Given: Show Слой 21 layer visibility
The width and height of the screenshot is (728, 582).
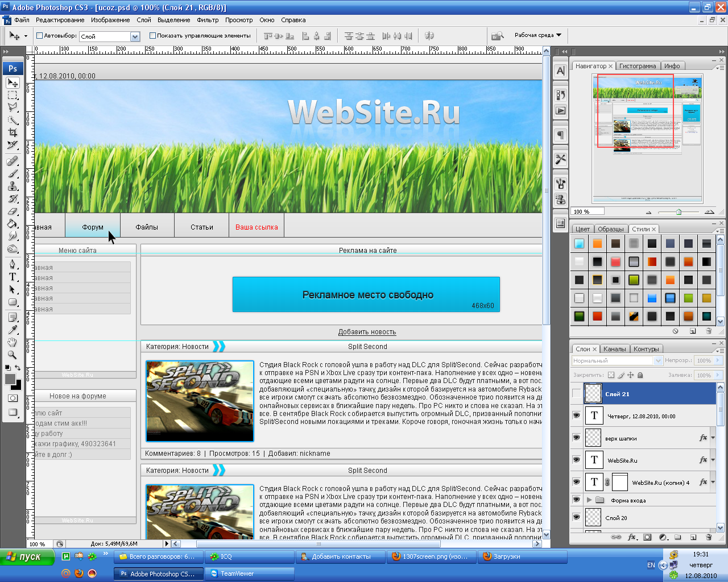Looking at the screenshot, I should pyautogui.click(x=576, y=393).
